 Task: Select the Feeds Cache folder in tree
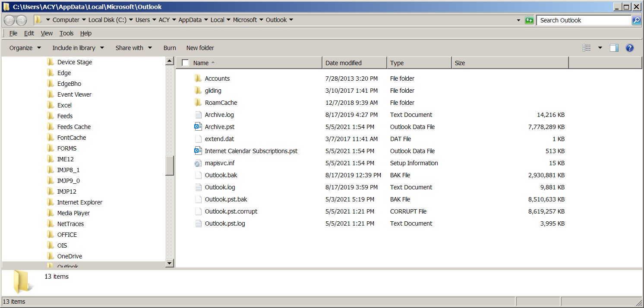tap(74, 127)
